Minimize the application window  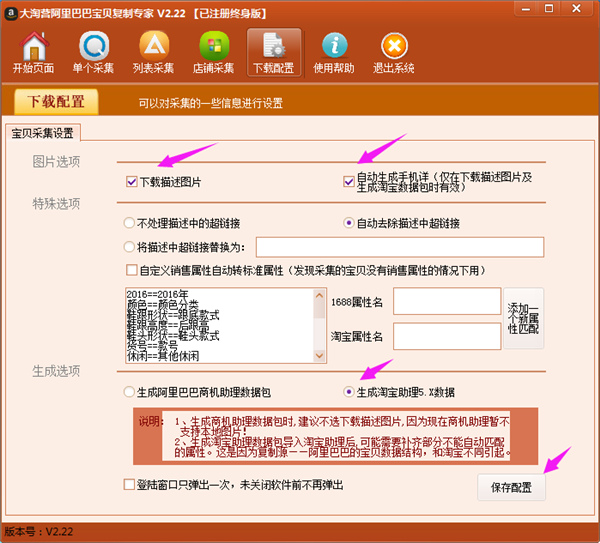(527, 9)
